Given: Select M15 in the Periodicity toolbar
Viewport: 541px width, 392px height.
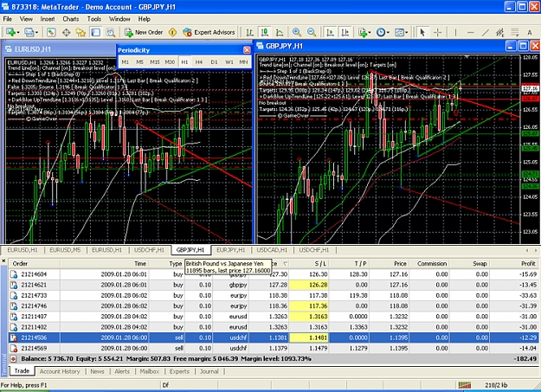Looking at the screenshot, I should click(x=155, y=62).
